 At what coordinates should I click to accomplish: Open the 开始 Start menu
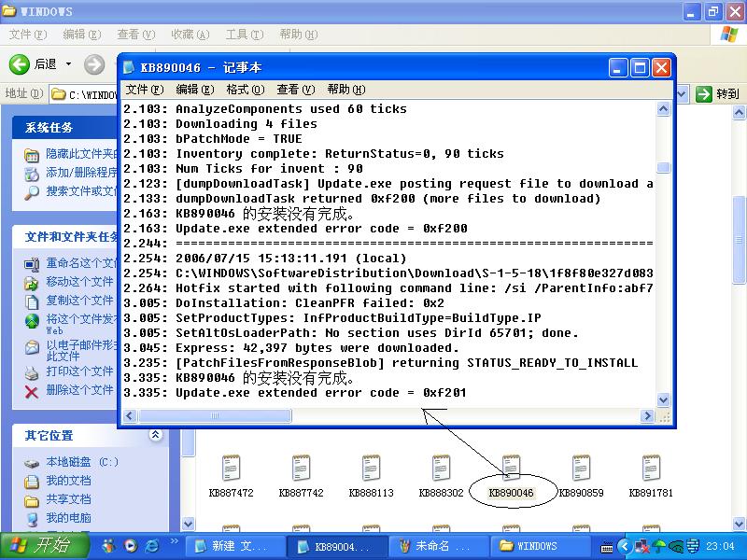click(x=45, y=546)
